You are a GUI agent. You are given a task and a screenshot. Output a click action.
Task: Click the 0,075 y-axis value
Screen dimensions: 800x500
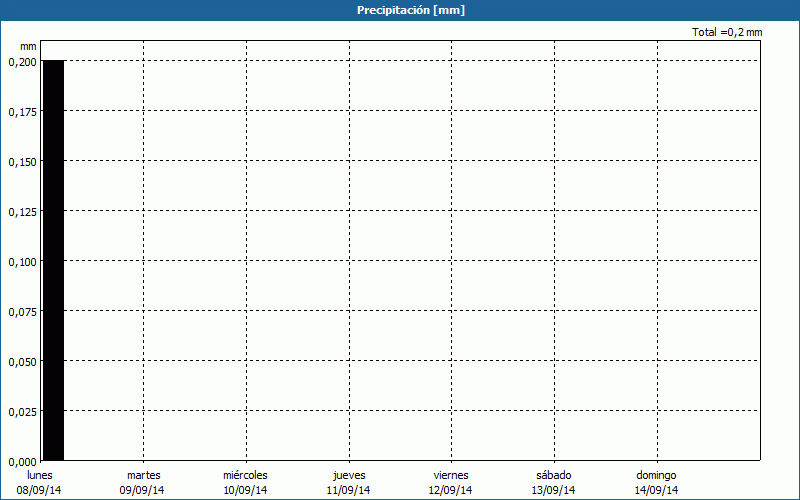[x=22, y=312]
